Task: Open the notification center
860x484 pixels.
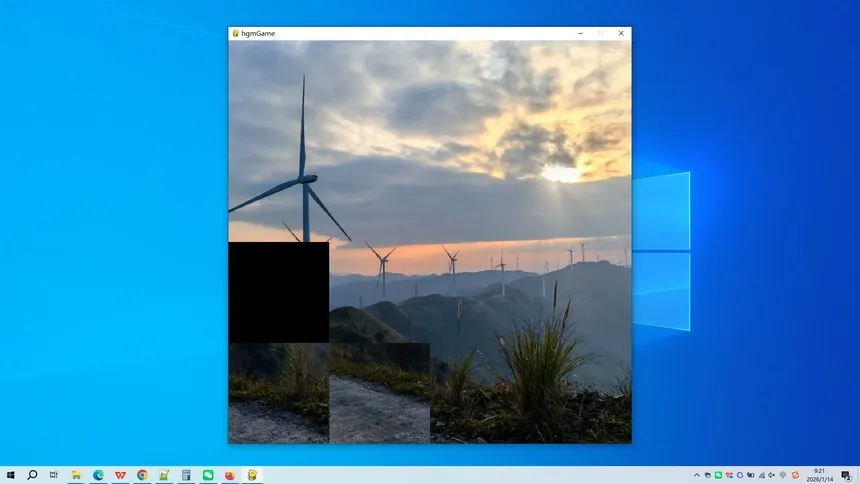Action: 847,475
